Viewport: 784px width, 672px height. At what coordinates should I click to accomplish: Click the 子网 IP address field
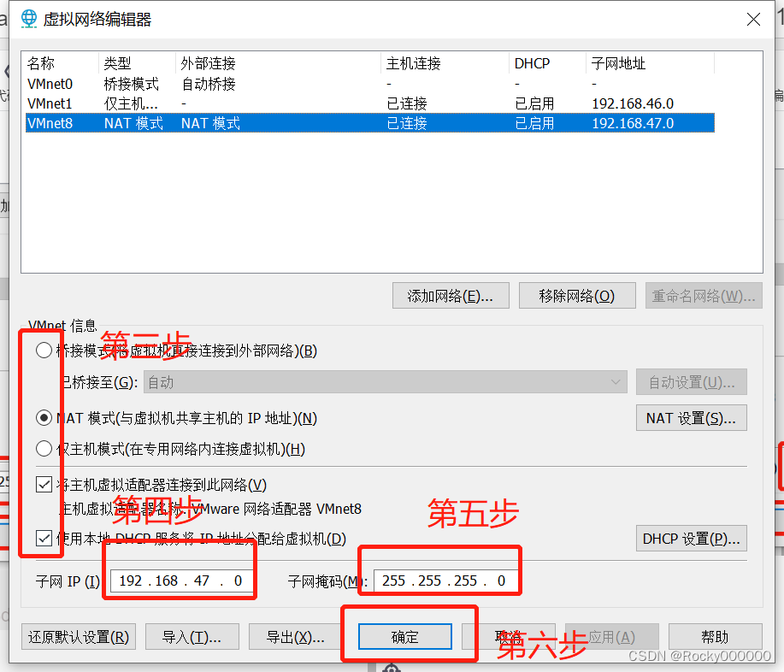click(x=181, y=581)
